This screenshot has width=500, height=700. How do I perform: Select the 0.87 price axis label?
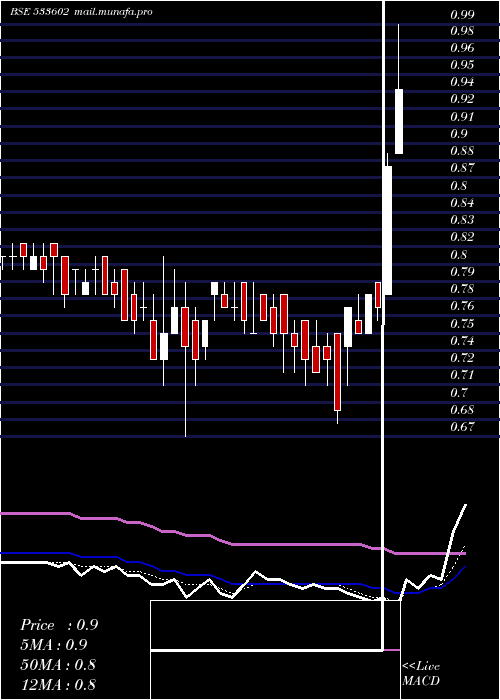coord(462,168)
